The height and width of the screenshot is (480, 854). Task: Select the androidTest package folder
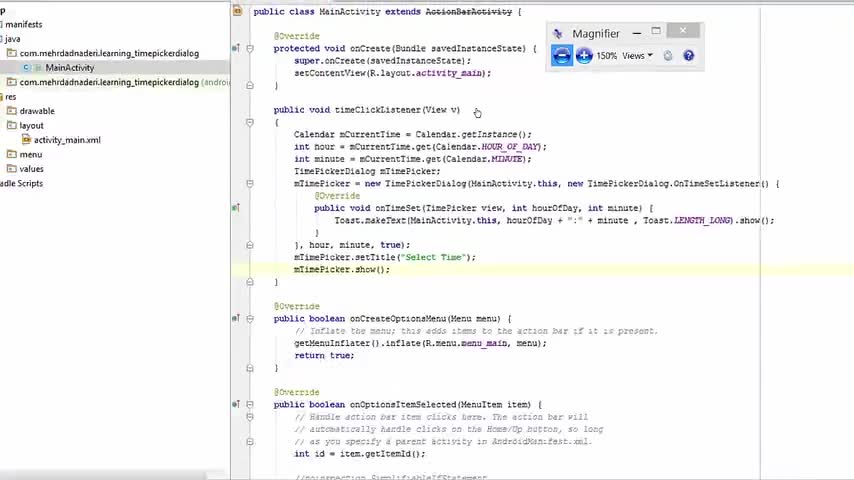(x=124, y=82)
